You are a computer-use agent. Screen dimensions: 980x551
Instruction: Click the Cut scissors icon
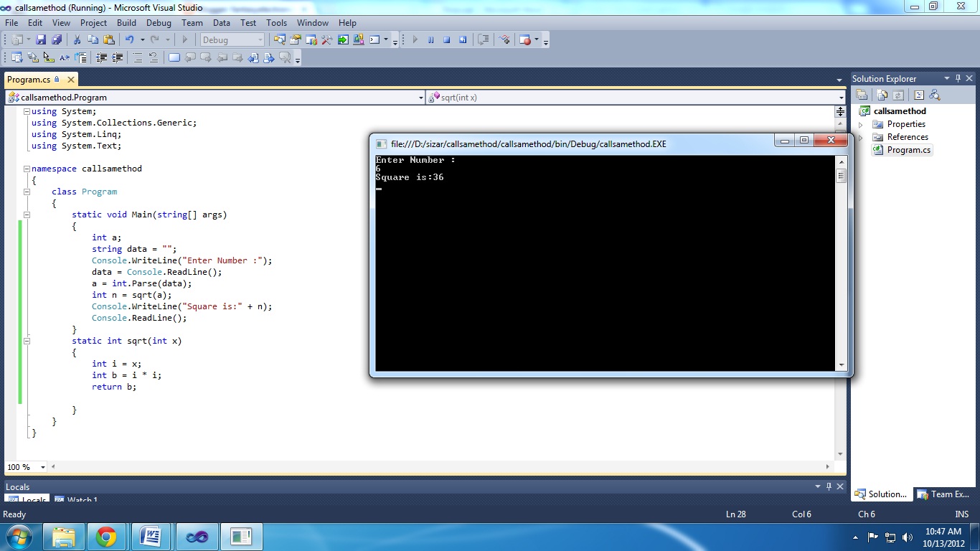coord(77,40)
